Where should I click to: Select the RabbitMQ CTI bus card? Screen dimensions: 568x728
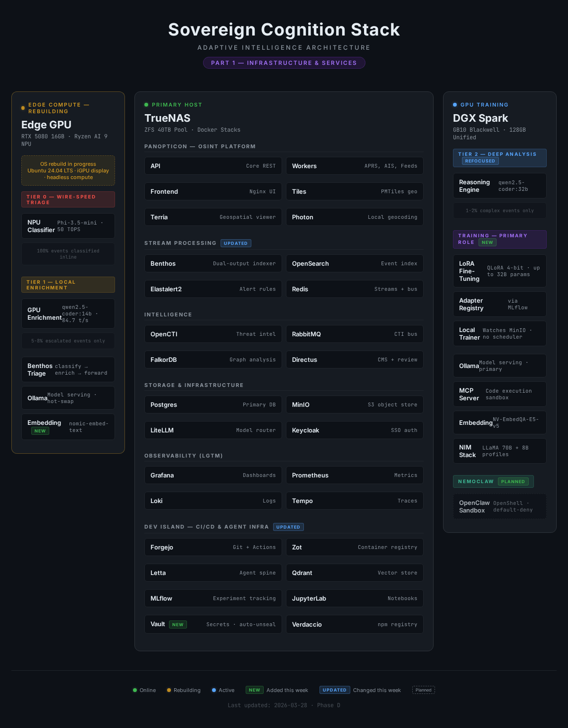355,334
